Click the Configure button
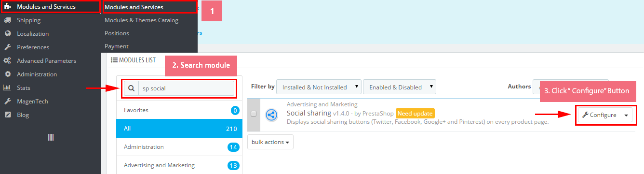This screenshot has width=644, height=174. (x=600, y=115)
